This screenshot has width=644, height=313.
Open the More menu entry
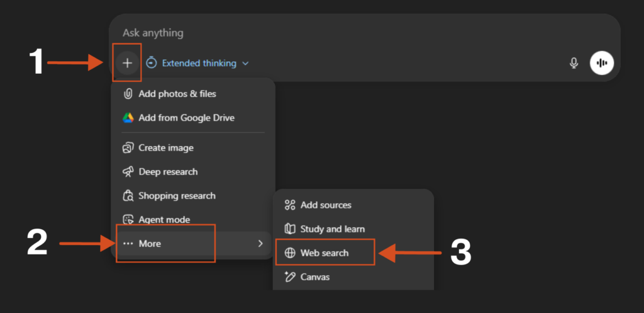tap(150, 244)
